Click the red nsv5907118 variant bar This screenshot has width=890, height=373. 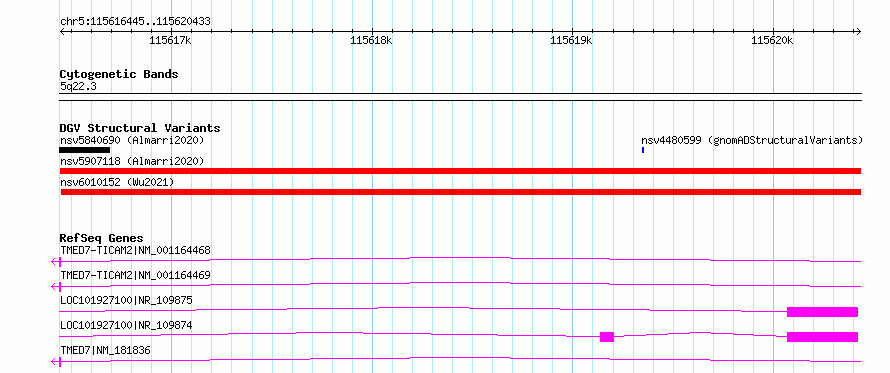460,171
